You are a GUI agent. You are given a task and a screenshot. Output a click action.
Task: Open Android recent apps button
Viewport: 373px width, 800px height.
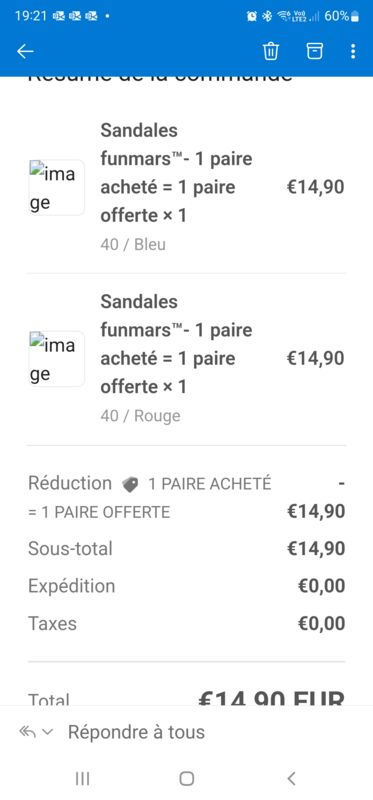pyautogui.click(x=82, y=778)
